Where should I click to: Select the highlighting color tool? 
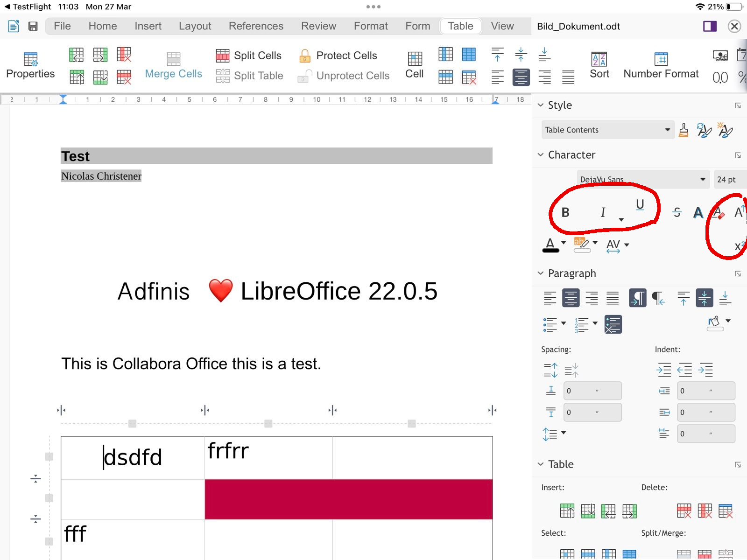tap(580, 243)
